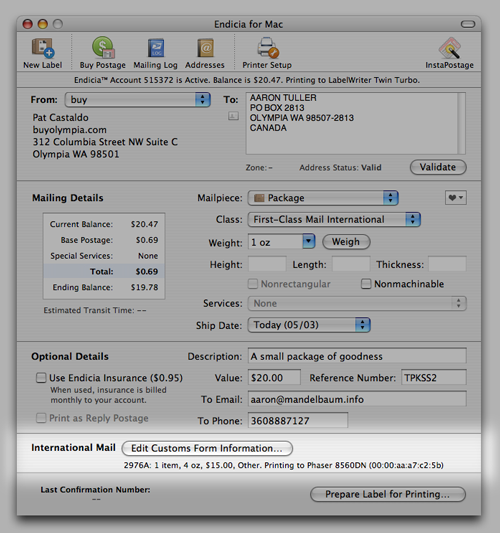Click Prepare Label for Printing button
This screenshot has height=533, width=500.
tap(388, 494)
